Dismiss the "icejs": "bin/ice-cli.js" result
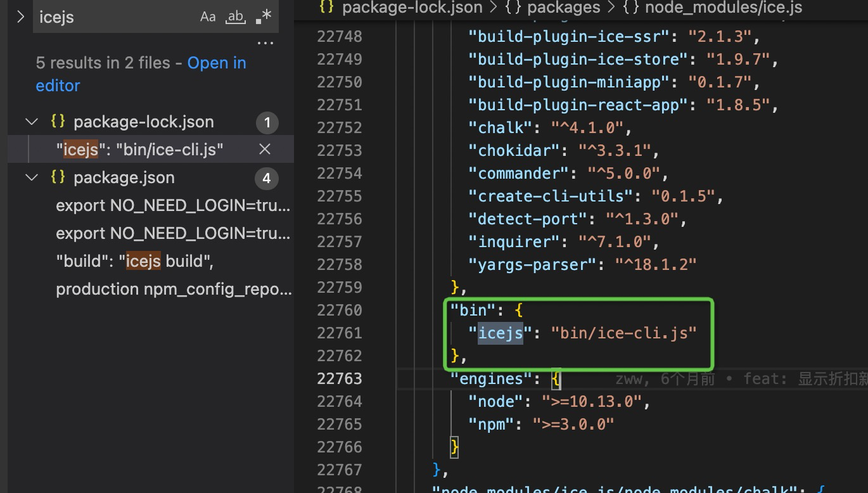The height and width of the screenshot is (493, 868). point(265,149)
